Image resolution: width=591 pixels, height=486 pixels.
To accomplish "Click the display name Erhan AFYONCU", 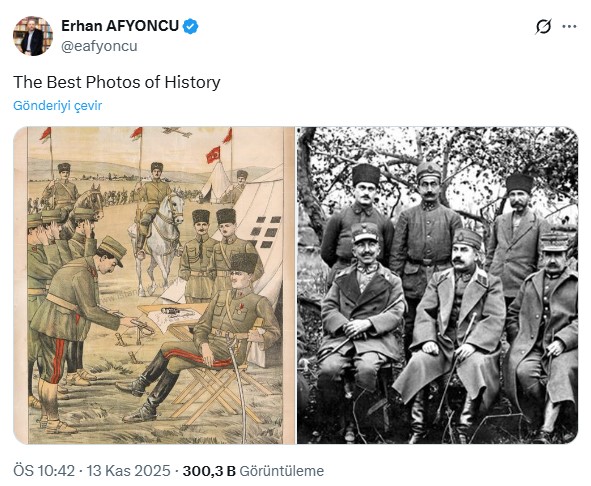I will coord(120,26).
